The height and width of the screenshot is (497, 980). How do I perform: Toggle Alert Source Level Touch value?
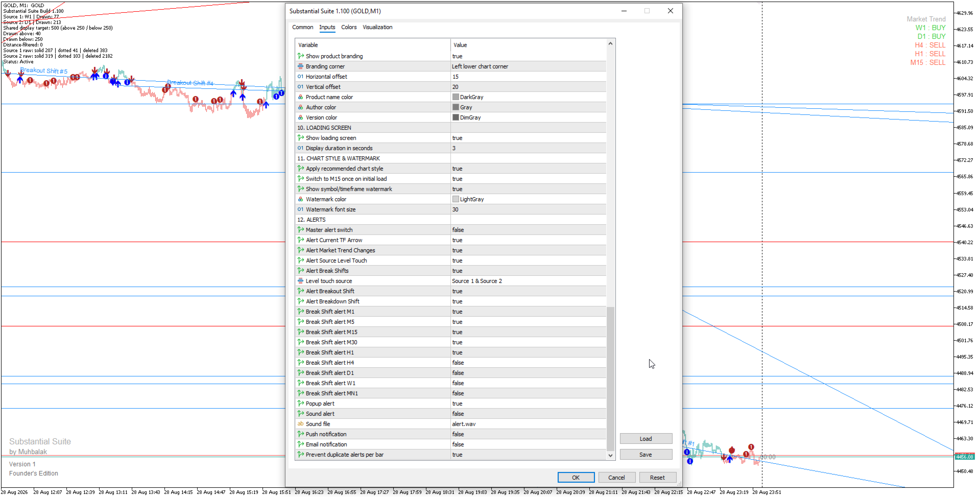click(528, 261)
